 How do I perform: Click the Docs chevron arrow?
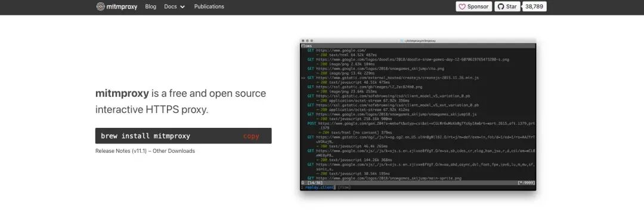click(x=182, y=7)
